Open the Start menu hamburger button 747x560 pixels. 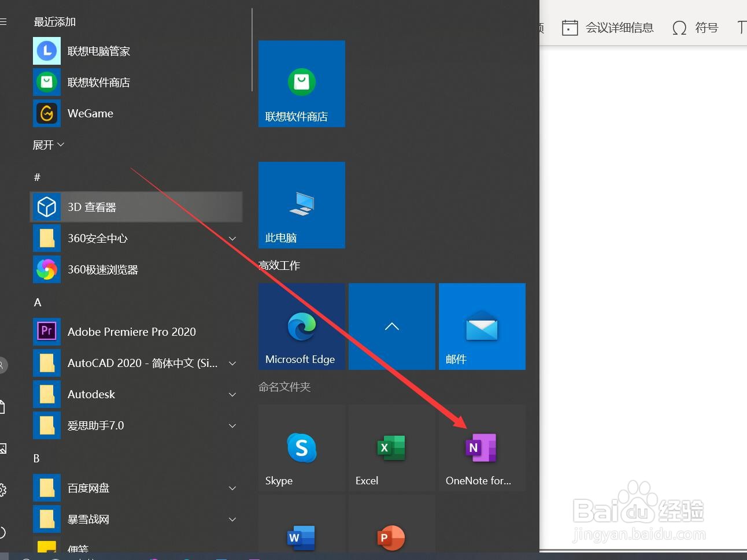pos(3,22)
